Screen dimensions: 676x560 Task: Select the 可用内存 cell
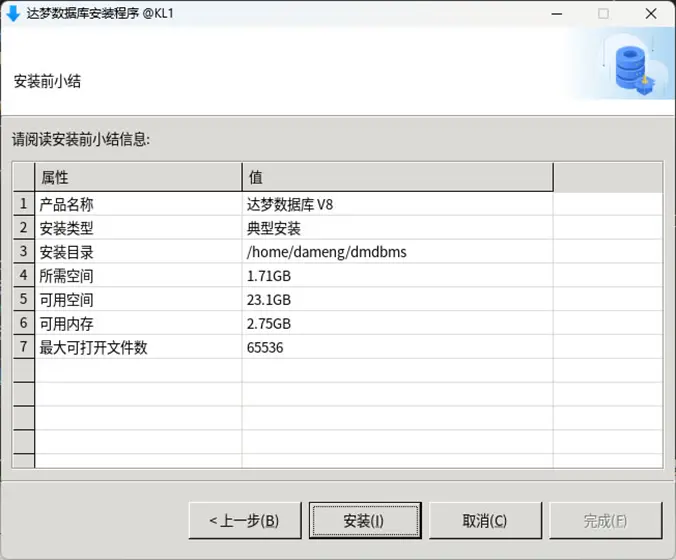(x=138, y=323)
